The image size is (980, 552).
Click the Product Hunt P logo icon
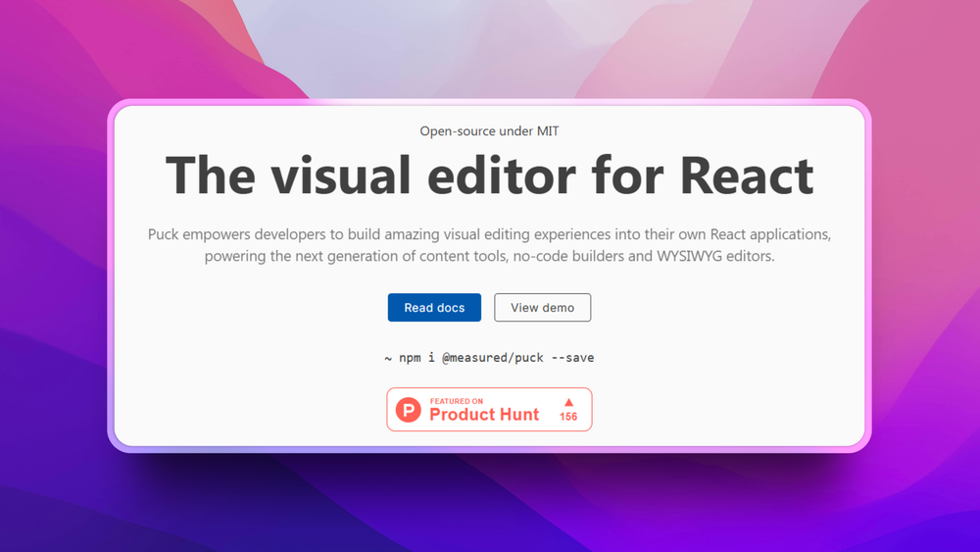point(408,410)
